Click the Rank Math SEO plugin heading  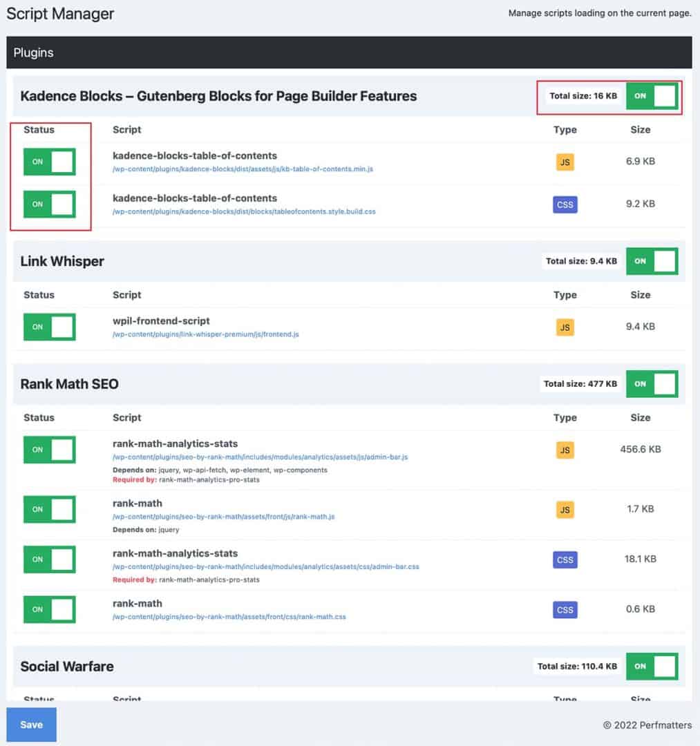70,384
